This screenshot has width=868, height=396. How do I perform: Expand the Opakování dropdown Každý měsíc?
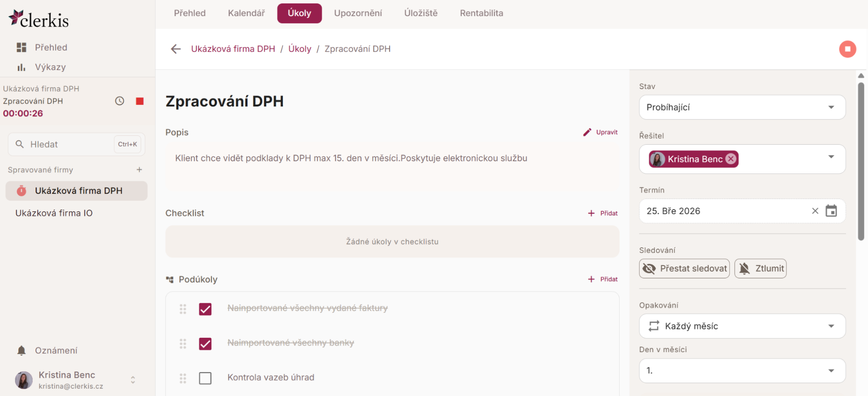pos(742,326)
